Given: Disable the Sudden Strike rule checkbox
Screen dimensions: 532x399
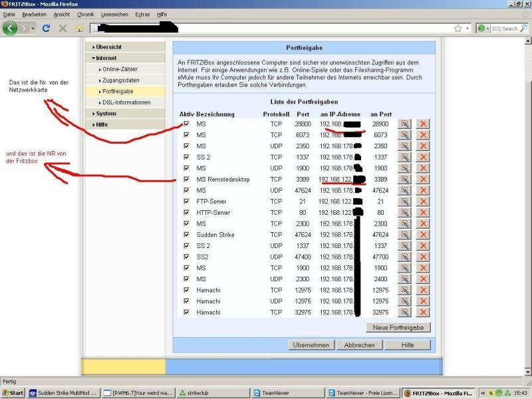Looking at the screenshot, I should pyautogui.click(x=186, y=235).
